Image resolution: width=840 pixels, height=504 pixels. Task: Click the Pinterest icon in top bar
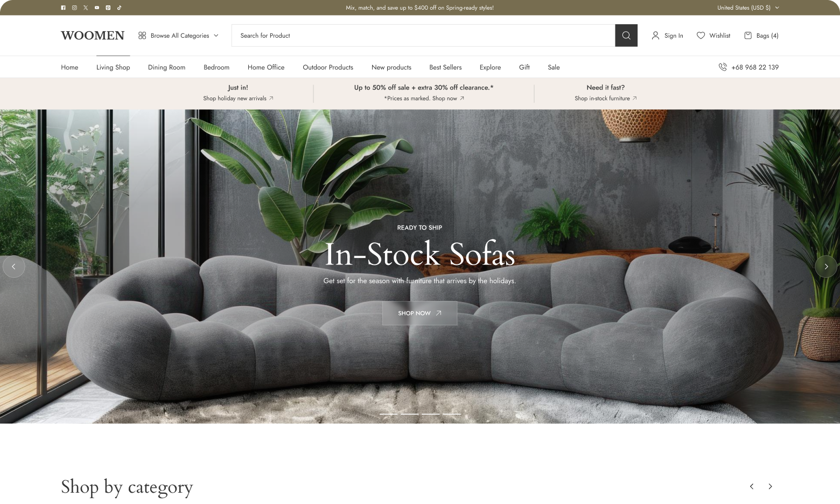pos(108,8)
